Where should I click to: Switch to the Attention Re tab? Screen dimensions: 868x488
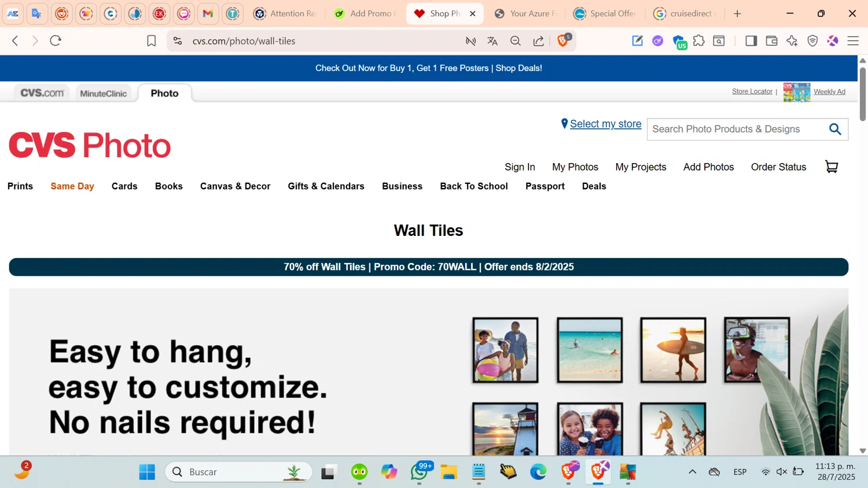(x=286, y=13)
